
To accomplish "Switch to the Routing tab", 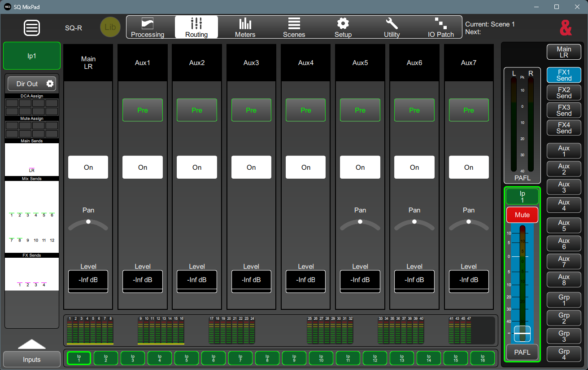I will coord(196,27).
